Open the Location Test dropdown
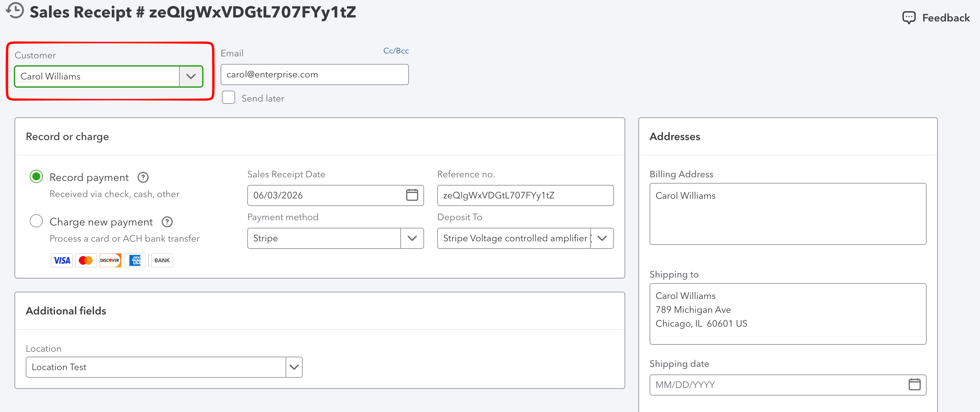980x412 pixels. tap(294, 367)
